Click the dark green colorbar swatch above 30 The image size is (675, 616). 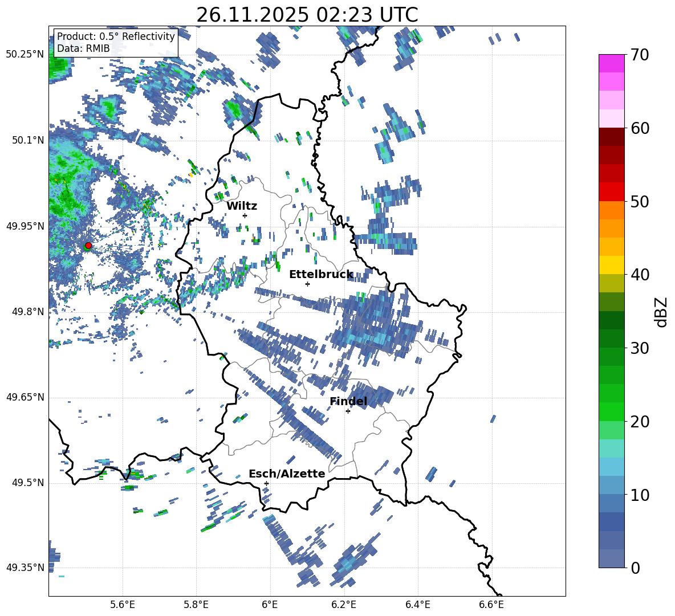pyautogui.click(x=611, y=320)
